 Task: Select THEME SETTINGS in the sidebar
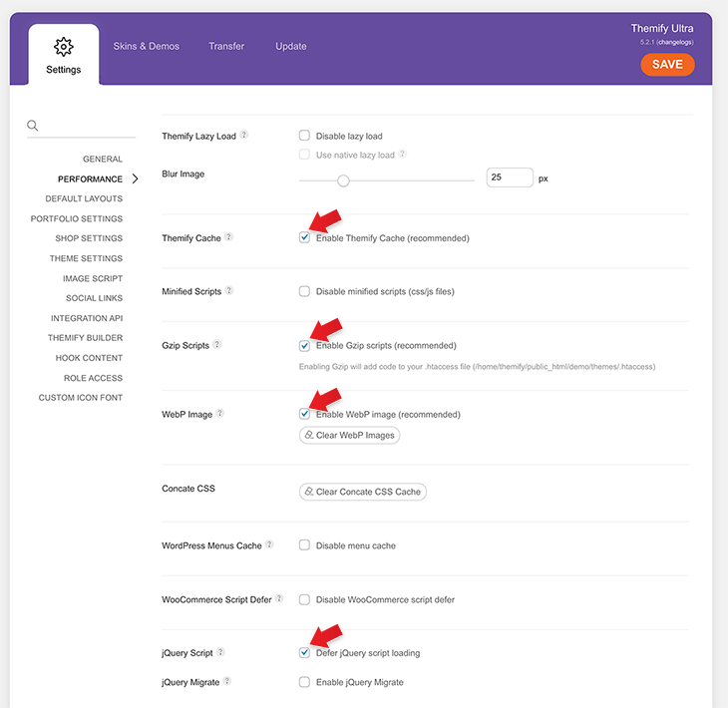click(x=87, y=258)
